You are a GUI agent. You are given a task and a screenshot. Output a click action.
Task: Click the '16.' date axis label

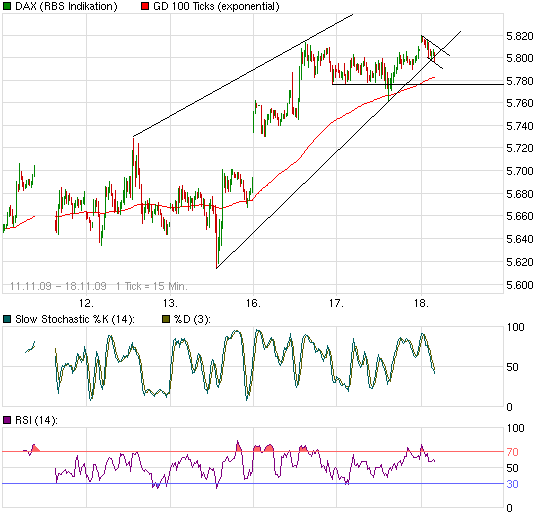253,303
